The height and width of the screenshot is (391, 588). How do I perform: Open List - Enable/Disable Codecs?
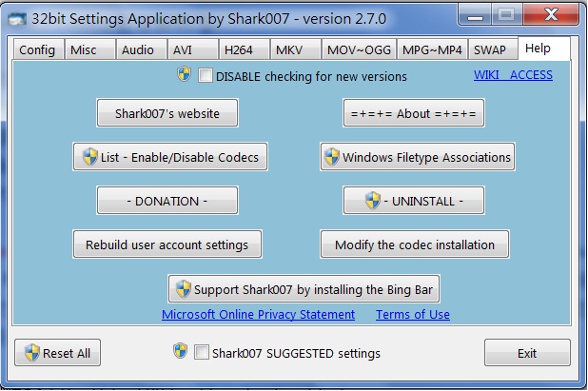(170, 157)
